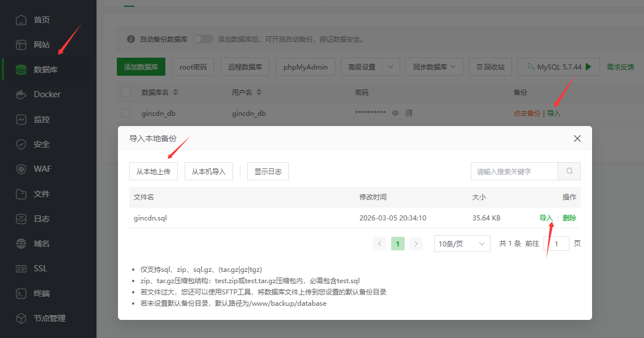Open the WAF sidebar icon
The height and width of the screenshot is (338, 644).
click(x=21, y=169)
